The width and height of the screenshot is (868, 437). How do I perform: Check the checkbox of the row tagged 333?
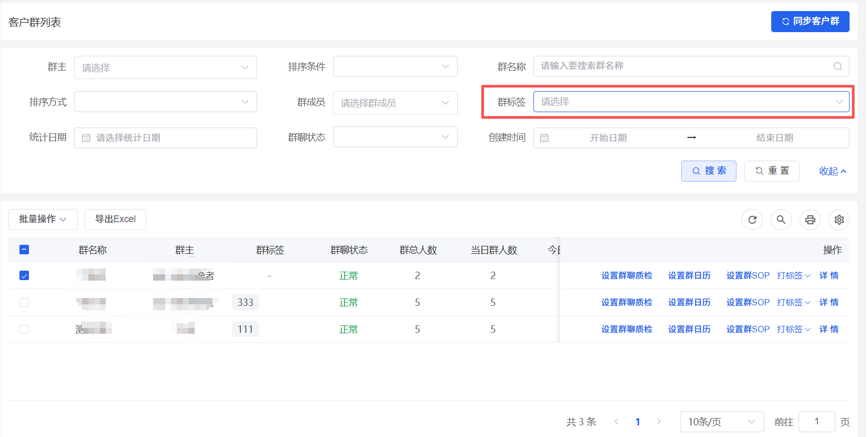tap(24, 302)
